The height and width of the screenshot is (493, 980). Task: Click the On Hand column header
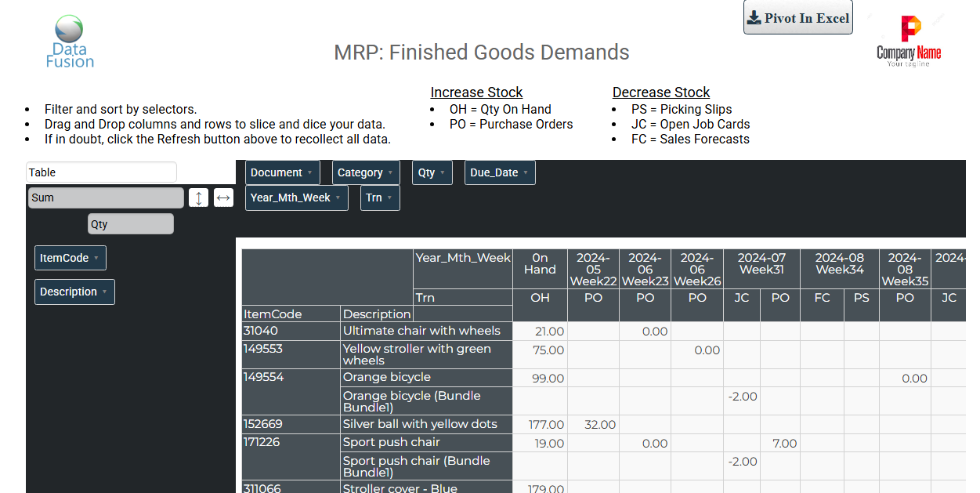pos(540,263)
